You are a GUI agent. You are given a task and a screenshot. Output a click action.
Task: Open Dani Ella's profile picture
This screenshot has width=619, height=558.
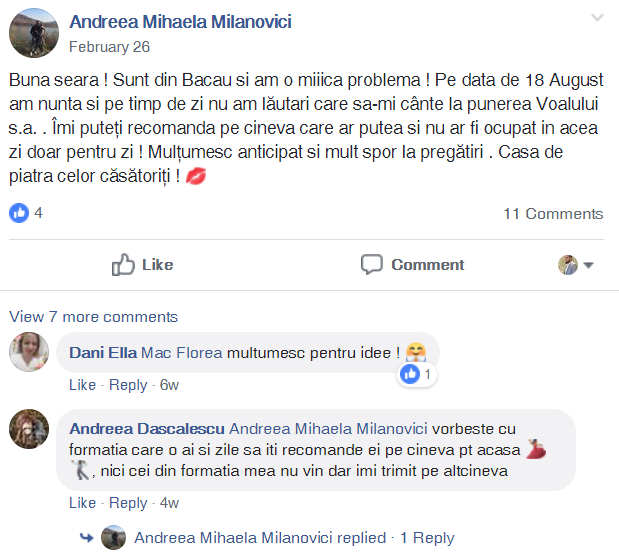tap(29, 353)
